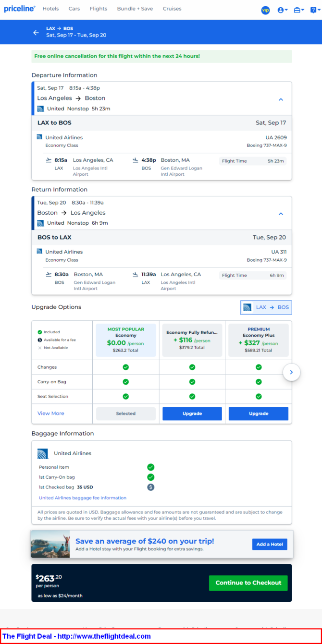This screenshot has height=644, width=322.
Task: Collapse the return flight details chevron
Action: 281,214
